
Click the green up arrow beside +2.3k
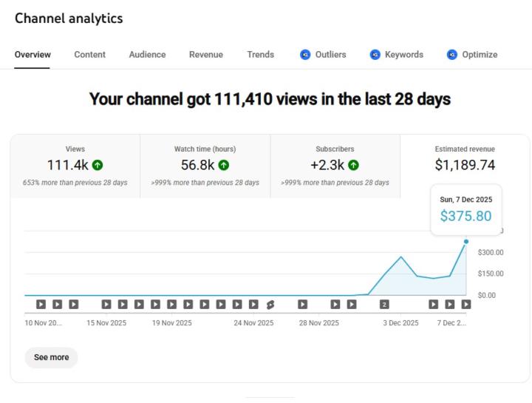pos(353,166)
